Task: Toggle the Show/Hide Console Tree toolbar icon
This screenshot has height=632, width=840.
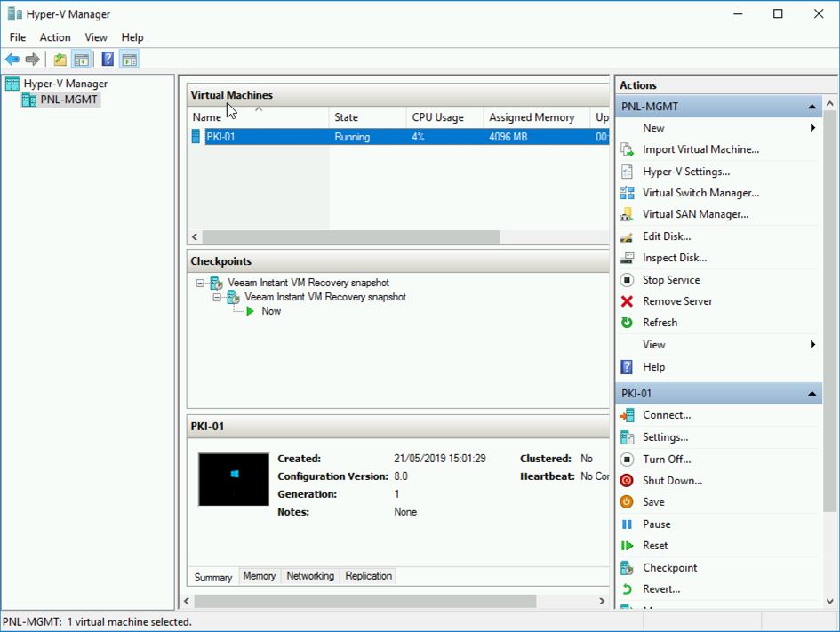Action: coord(82,60)
